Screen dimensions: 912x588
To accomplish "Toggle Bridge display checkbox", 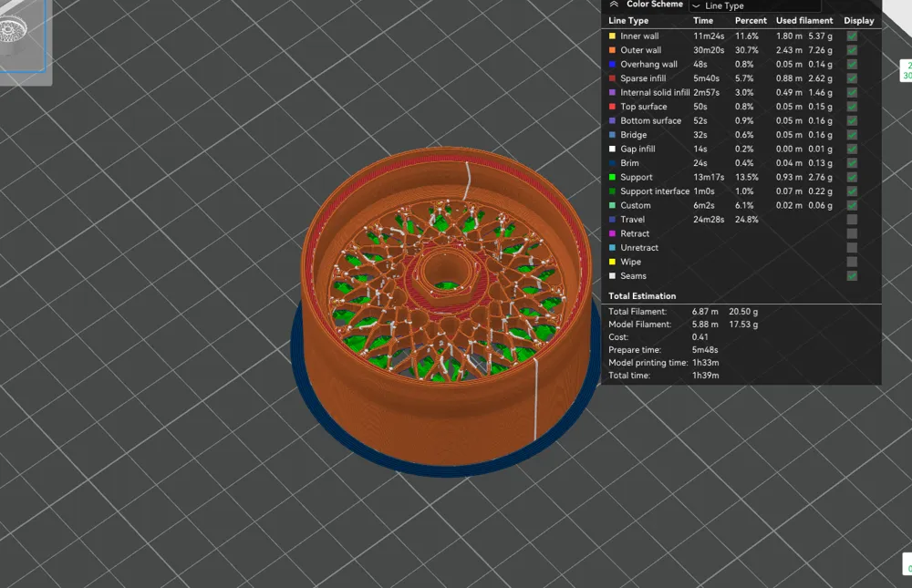I will click(852, 135).
